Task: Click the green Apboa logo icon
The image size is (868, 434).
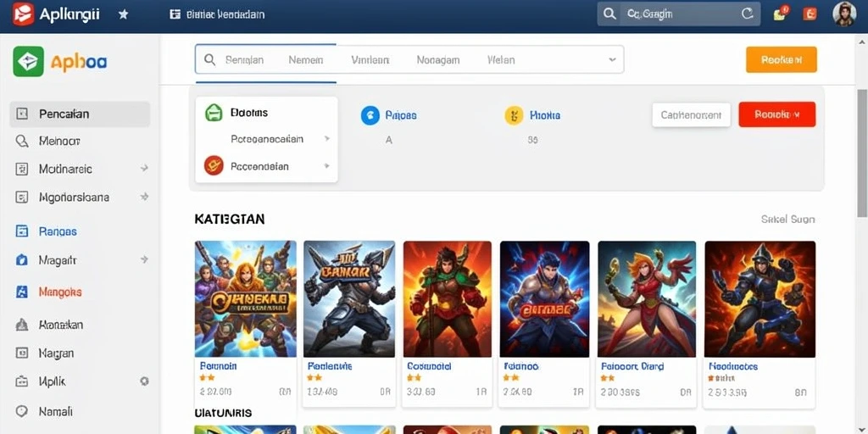Action: pyautogui.click(x=28, y=61)
